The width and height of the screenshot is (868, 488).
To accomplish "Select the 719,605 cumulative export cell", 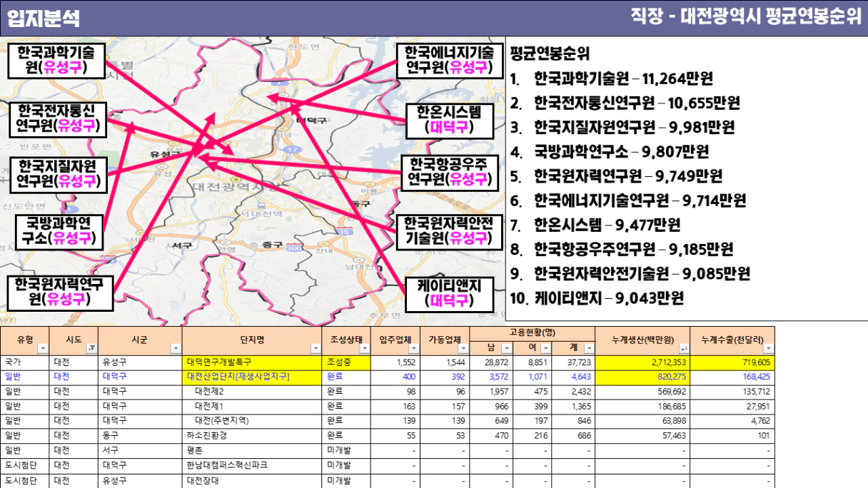I will pyautogui.click(x=733, y=362).
